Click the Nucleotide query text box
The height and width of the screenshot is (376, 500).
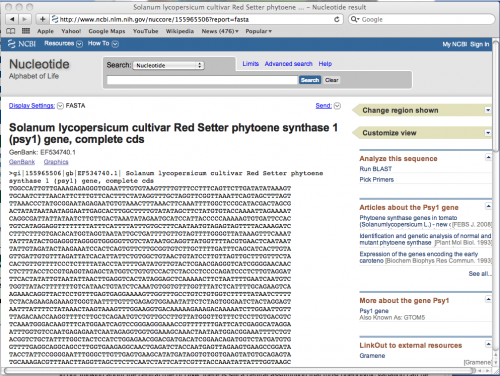(x=202, y=80)
